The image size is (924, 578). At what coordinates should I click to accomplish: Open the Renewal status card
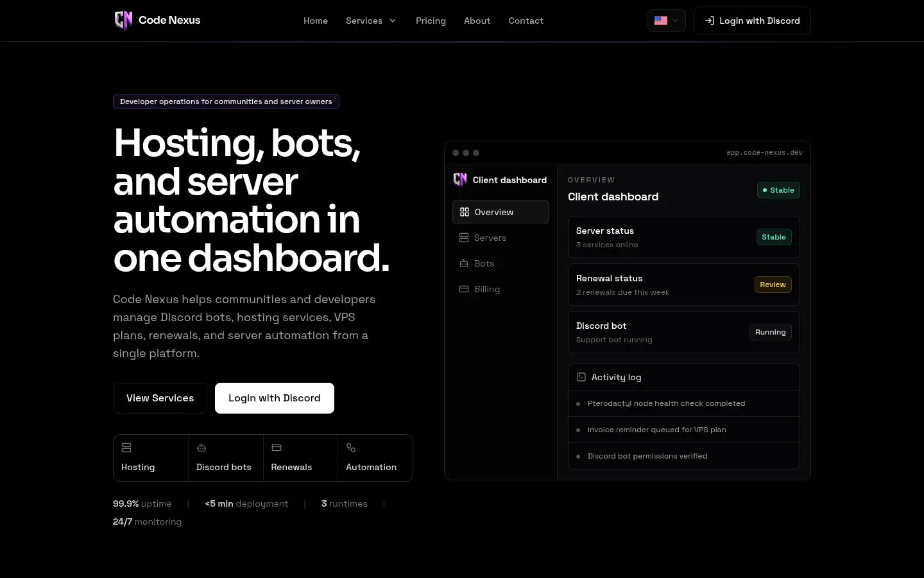(x=684, y=285)
